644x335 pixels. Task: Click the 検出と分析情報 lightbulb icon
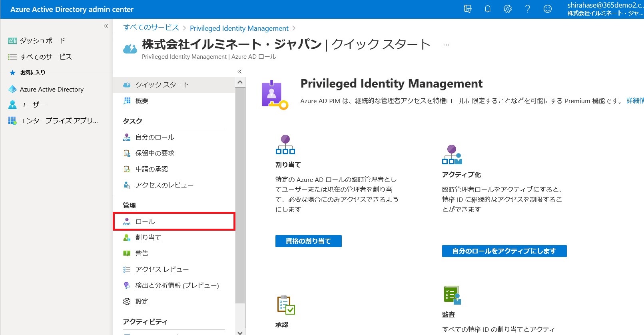pyautogui.click(x=127, y=285)
